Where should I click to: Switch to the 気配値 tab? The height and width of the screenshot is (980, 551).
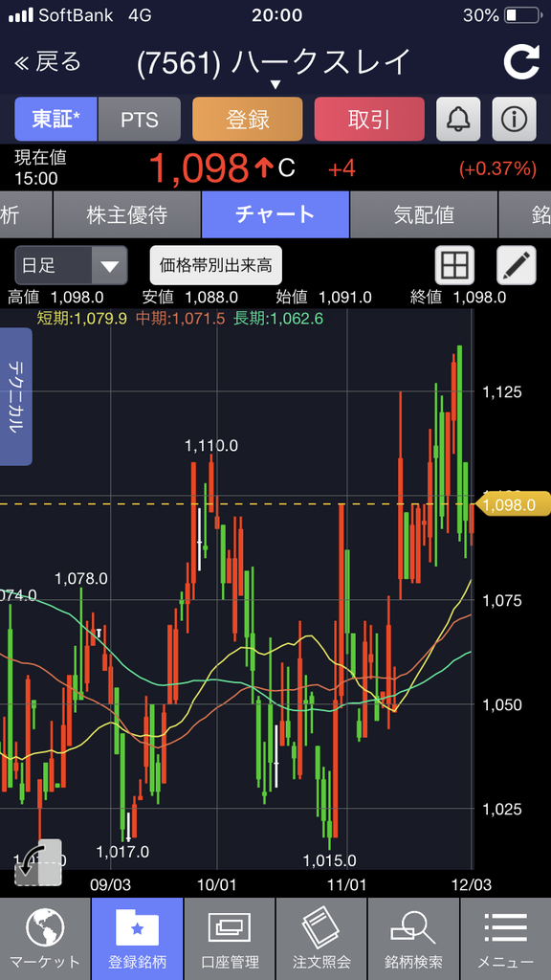pyautogui.click(x=424, y=215)
